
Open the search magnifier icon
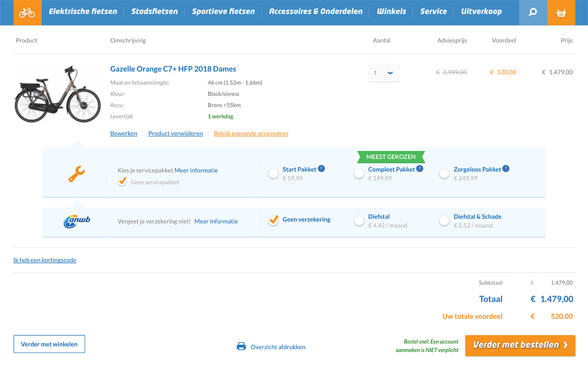(x=533, y=13)
